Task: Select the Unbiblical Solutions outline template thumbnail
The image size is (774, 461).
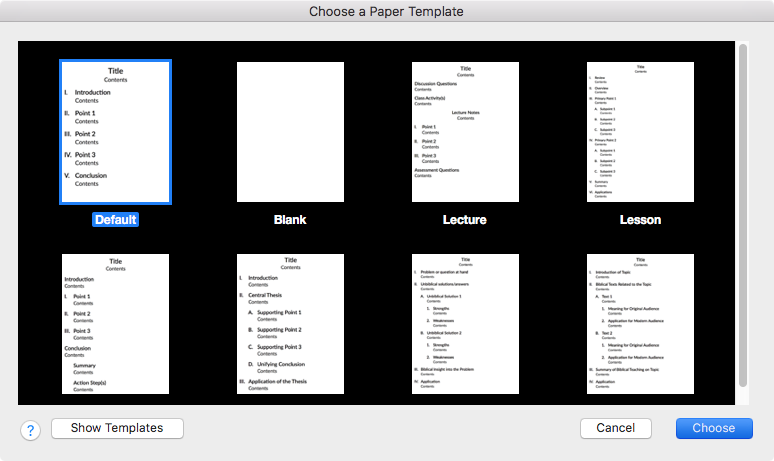Action: [x=465, y=323]
